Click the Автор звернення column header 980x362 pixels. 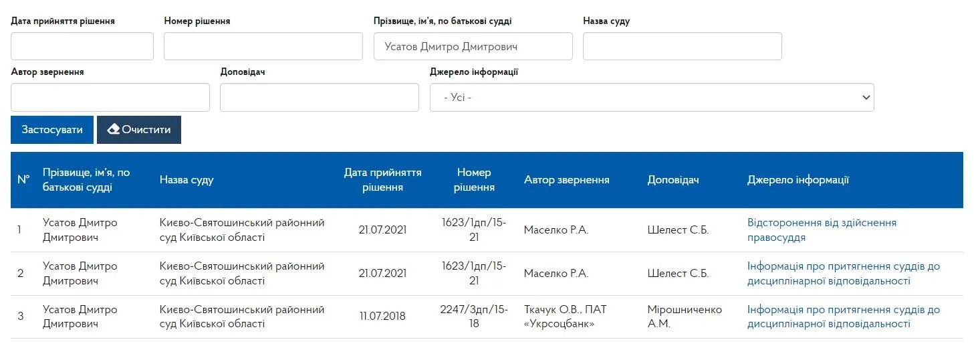(x=566, y=180)
